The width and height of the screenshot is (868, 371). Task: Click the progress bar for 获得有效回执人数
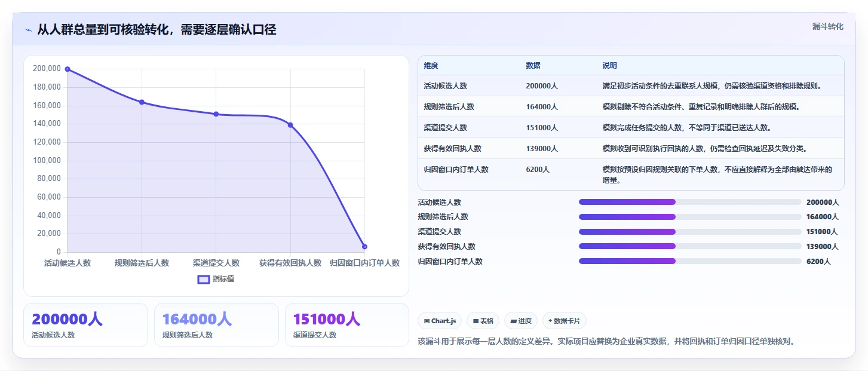tap(690, 246)
